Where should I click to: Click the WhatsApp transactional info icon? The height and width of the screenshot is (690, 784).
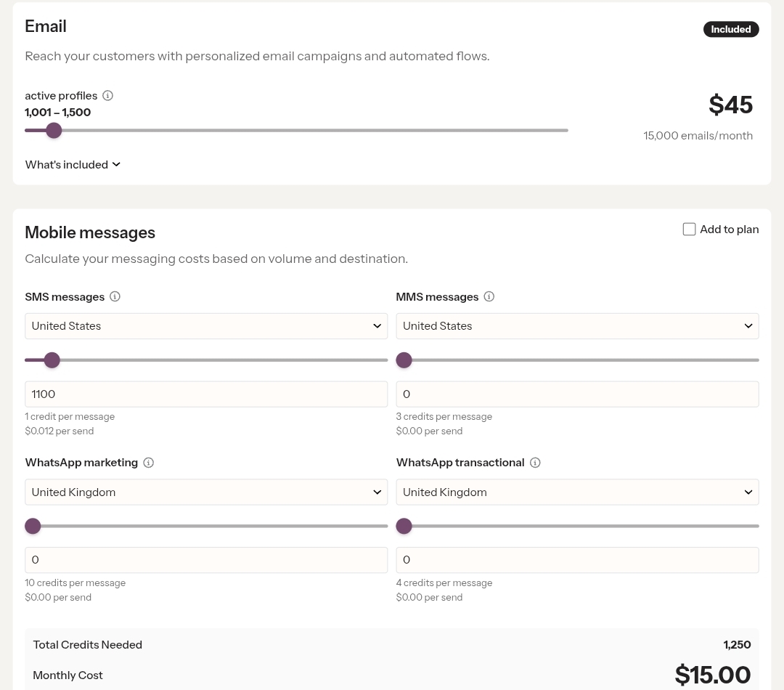[535, 463]
